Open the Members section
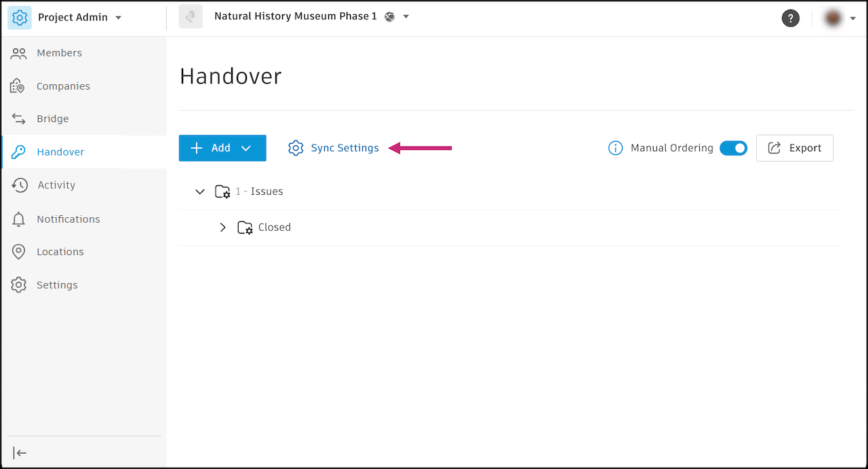 tap(59, 52)
